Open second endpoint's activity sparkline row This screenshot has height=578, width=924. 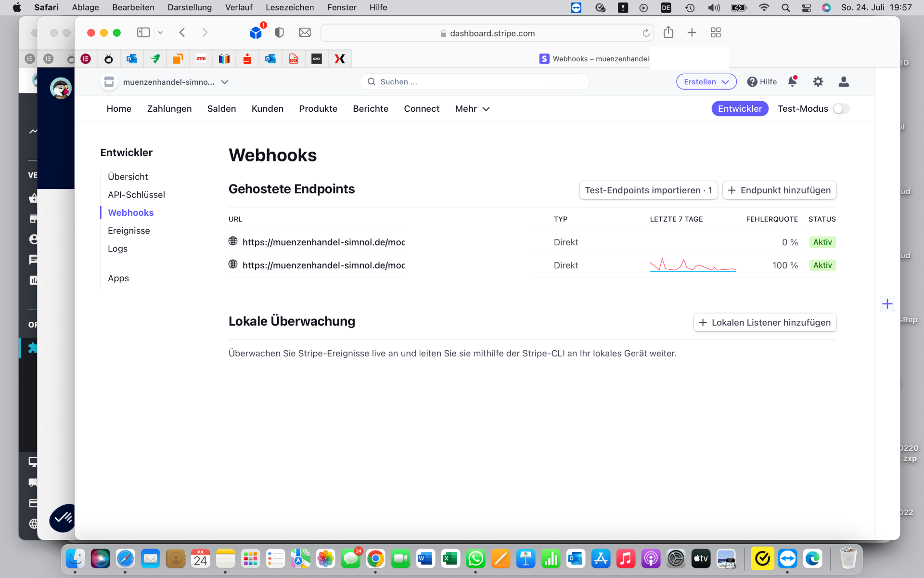tap(693, 265)
